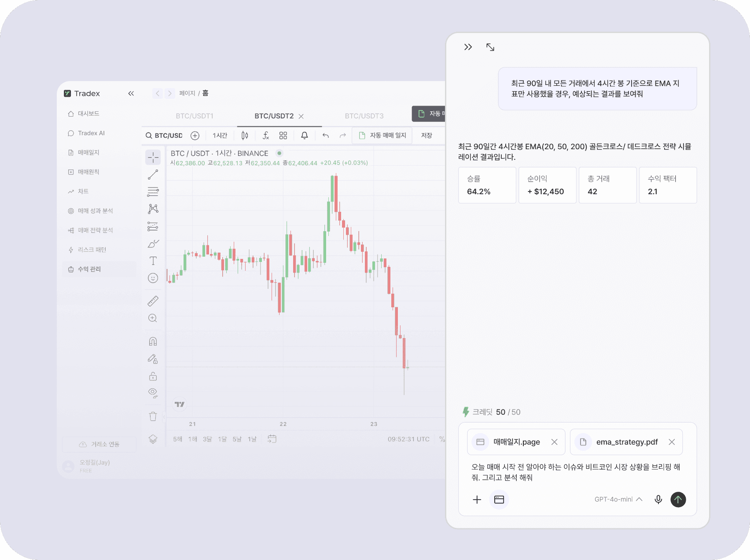Viewport: 750px width, 560px height.
Task: Click the chat message input text
Action: point(576,472)
